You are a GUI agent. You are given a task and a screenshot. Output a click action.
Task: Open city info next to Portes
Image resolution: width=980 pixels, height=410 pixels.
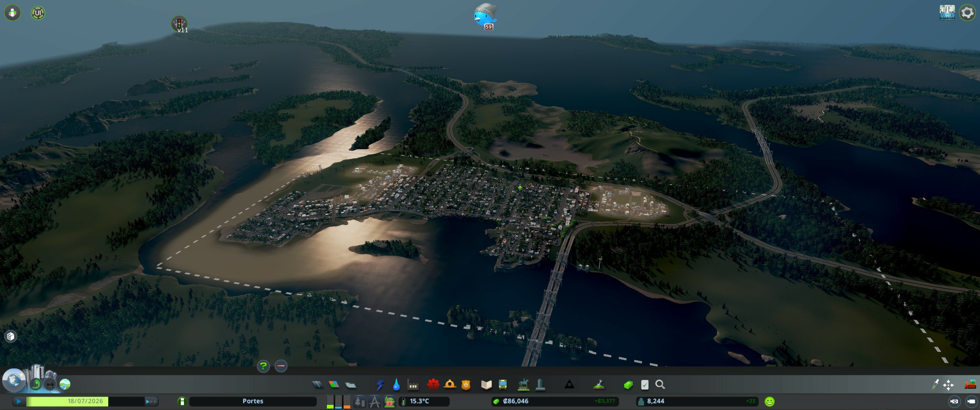(x=182, y=401)
